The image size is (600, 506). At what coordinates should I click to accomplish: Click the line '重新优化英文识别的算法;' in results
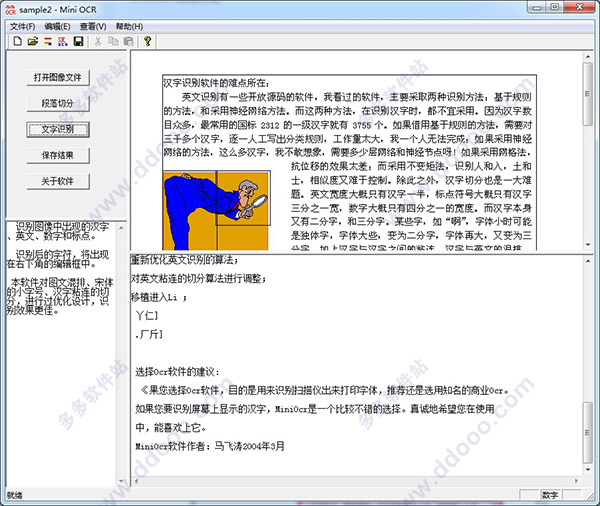(x=184, y=260)
